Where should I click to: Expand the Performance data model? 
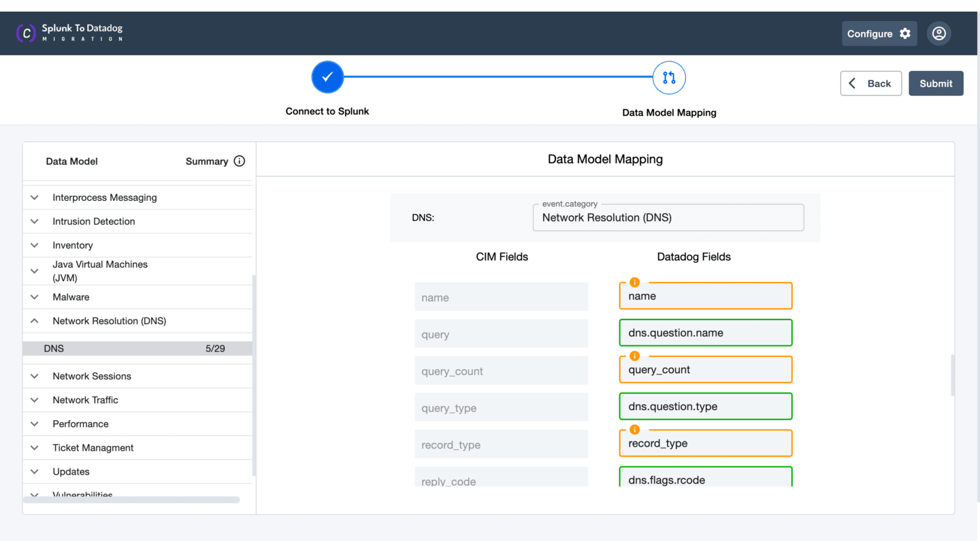(35, 424)
